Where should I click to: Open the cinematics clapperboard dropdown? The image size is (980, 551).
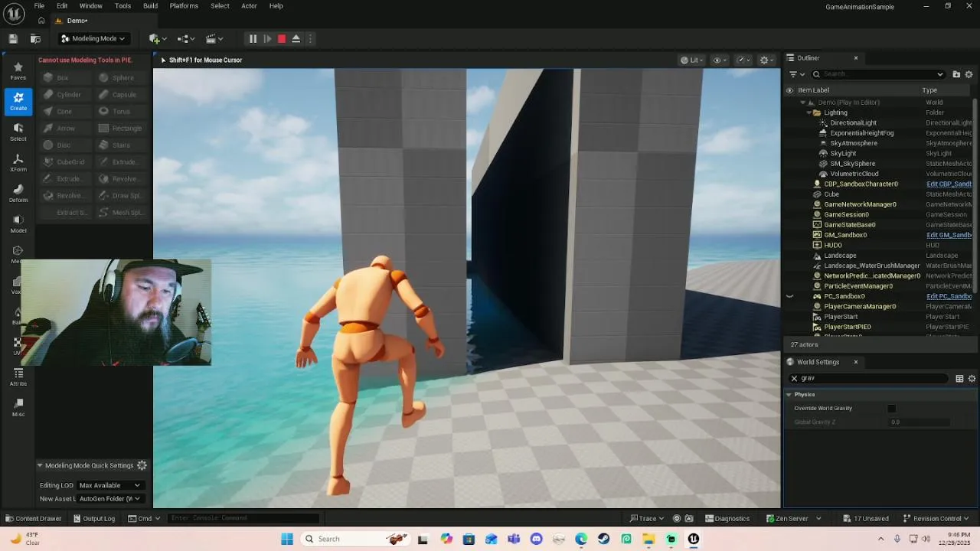[214, 39]
